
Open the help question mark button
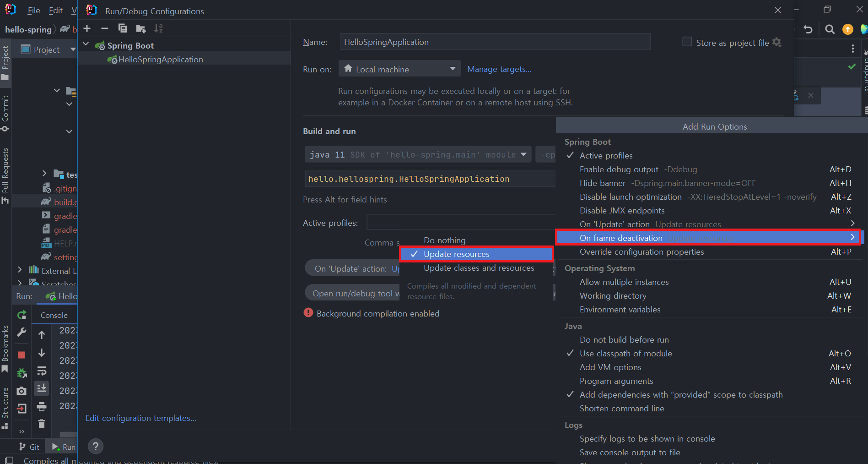click(96, 446)
